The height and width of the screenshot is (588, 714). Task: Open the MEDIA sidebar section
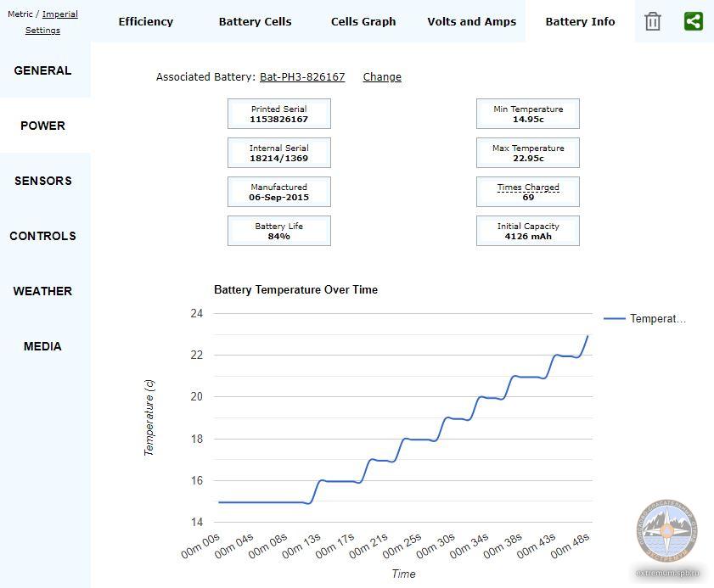[x=42, y=346]
